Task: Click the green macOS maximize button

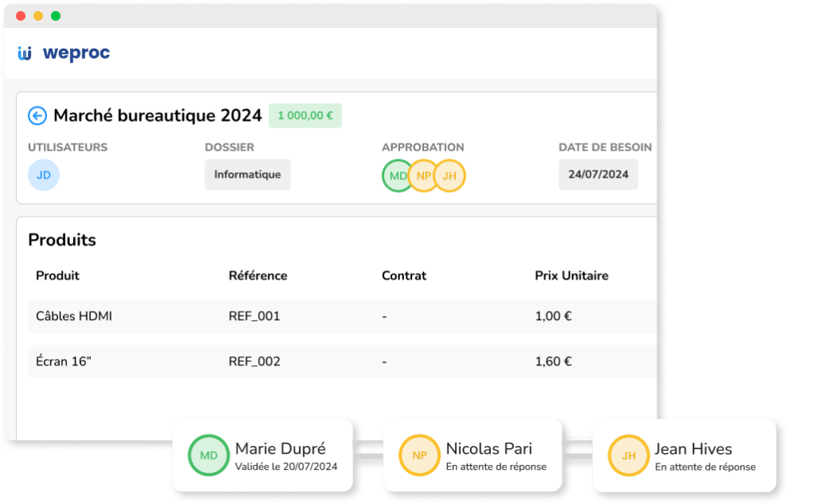Action: tap(56, 16)
